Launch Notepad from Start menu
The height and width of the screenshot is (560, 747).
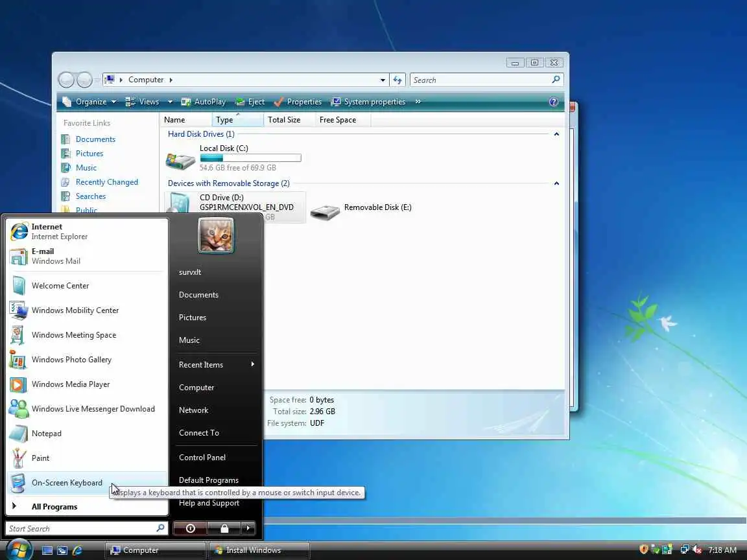87,434
